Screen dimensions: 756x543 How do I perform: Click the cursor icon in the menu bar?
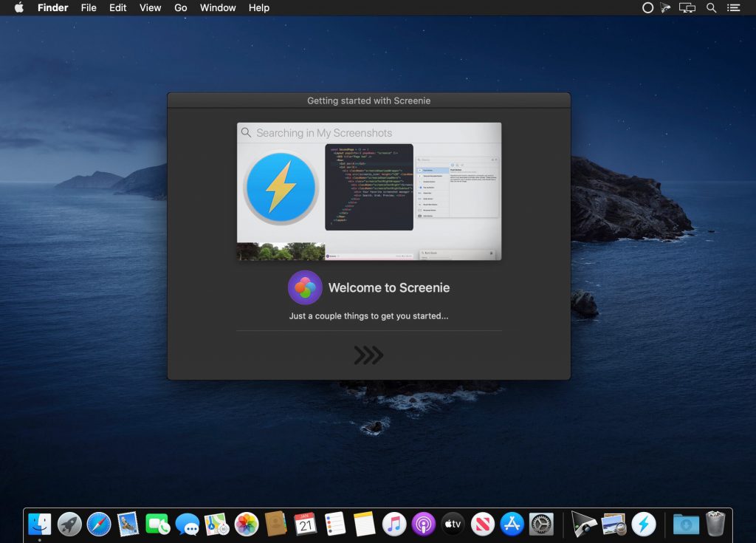click(x=667, y=8)
